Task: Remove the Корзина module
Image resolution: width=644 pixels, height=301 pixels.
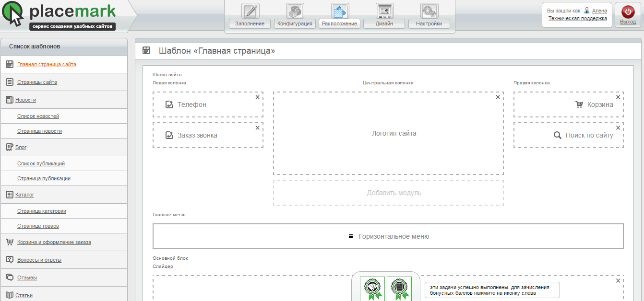Action: (x=618, y=97)
